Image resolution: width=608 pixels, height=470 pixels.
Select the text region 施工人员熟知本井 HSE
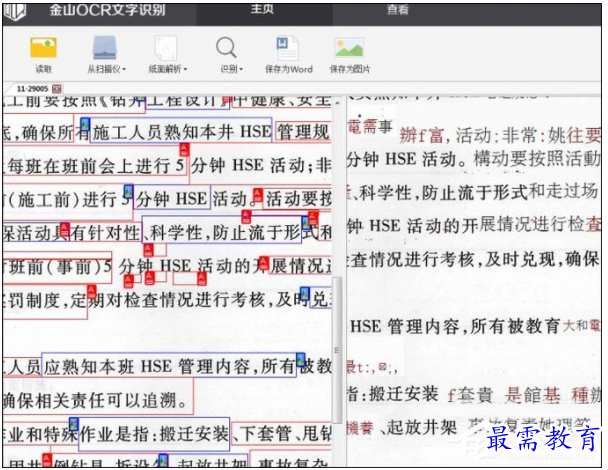tap(180, 130)
